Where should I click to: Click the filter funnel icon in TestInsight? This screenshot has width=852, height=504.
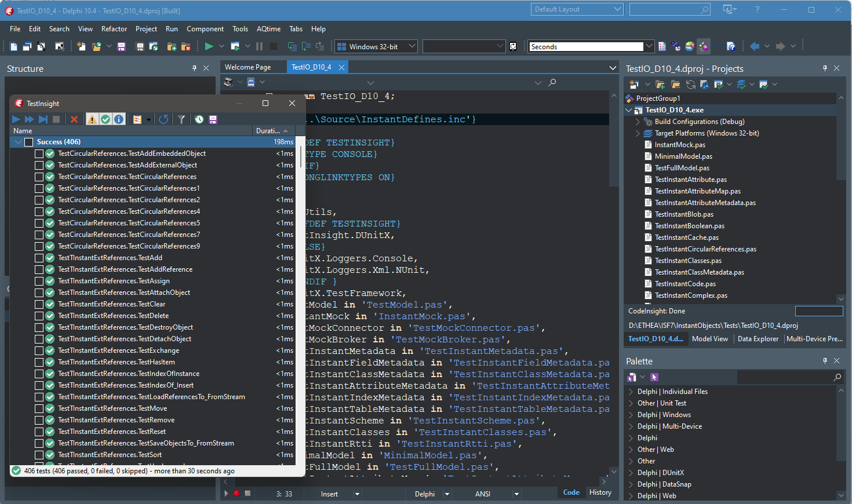(181, 119)
